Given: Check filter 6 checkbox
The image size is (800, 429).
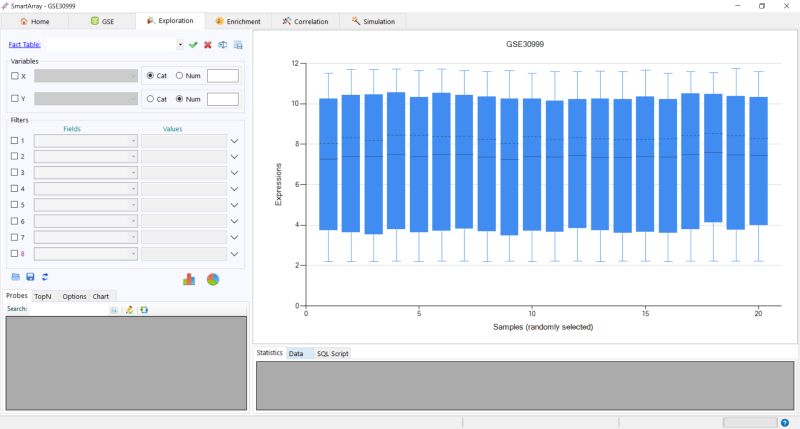Looking at the screenshot, I should coord(15,221).
